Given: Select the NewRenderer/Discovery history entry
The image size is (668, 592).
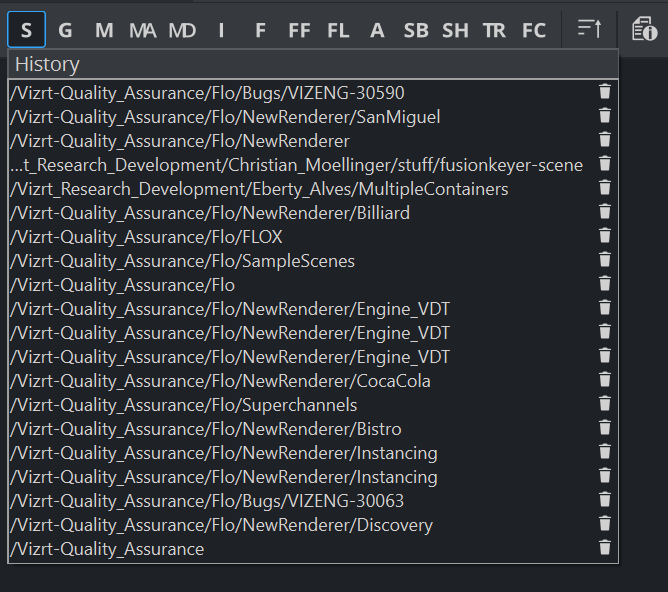Looking at the screenshot, I should click(221, 525).
